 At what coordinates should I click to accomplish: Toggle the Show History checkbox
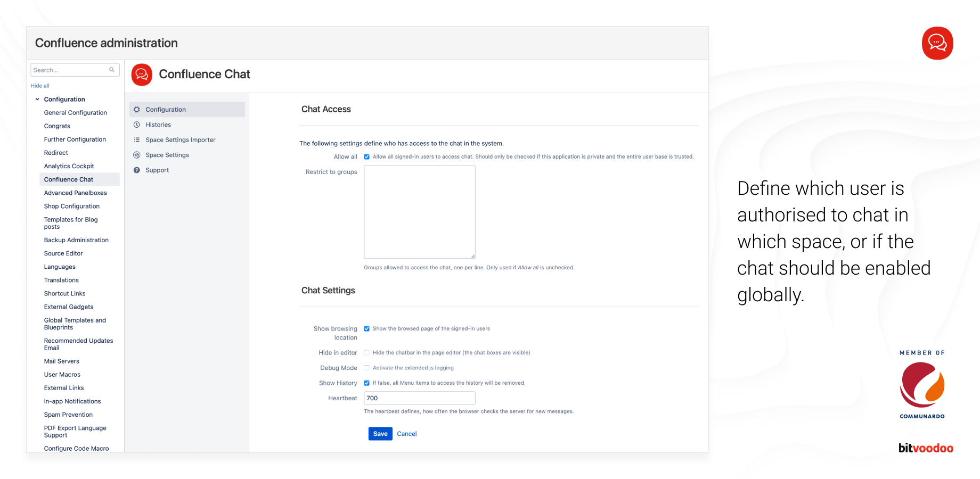coord(367,383)
